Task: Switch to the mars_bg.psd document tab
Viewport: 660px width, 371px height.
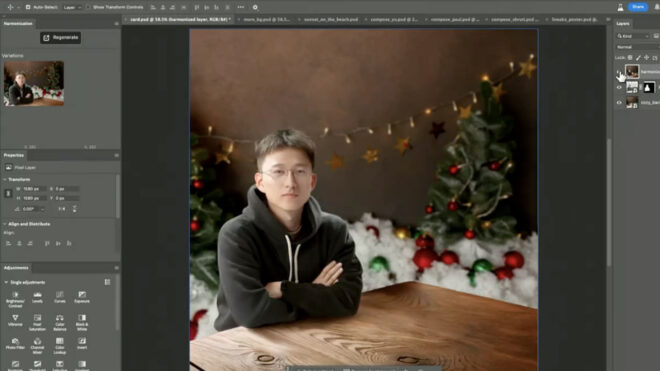Action: 266,19
